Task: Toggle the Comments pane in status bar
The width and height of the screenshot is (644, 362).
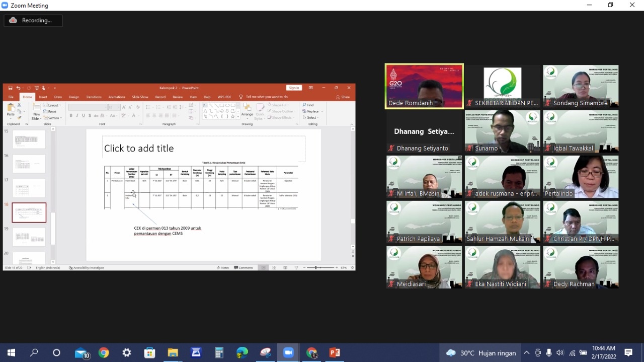Action: tap(244, 268)
